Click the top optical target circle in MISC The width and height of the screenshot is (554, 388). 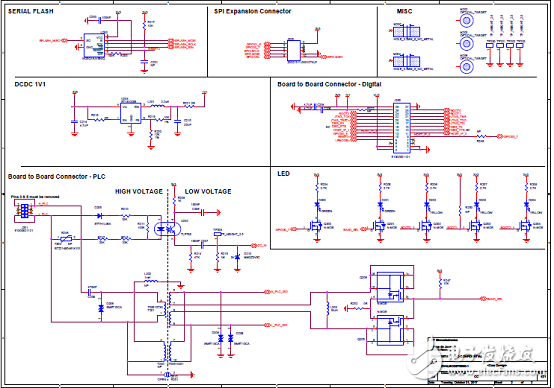466,21
